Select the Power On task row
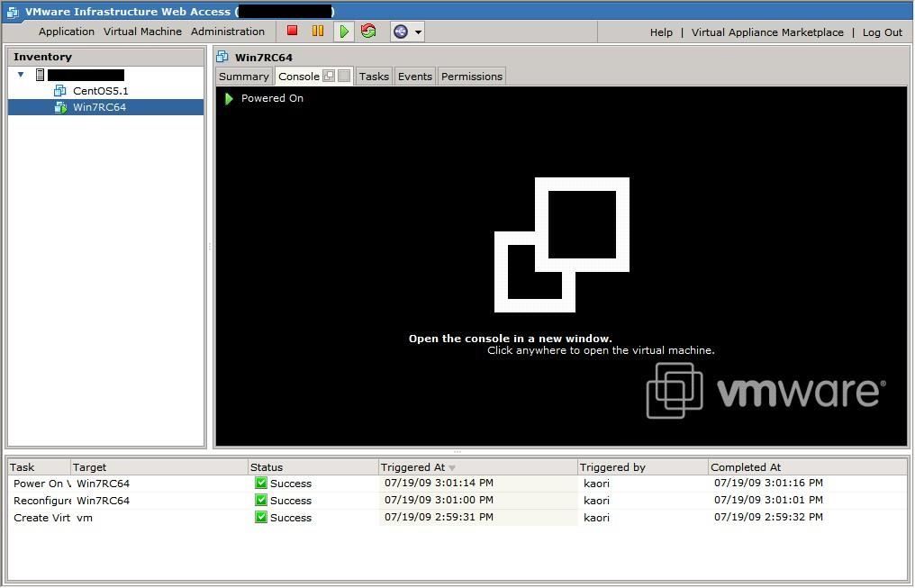 click(457, 484)
